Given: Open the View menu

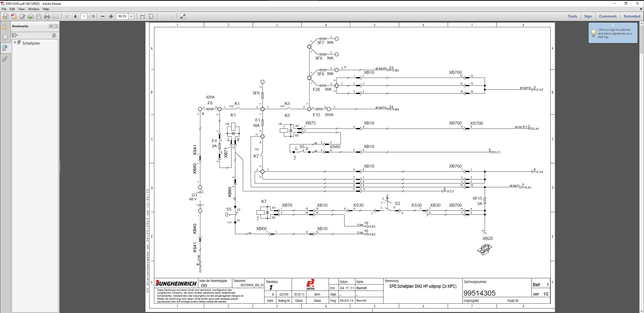Looking at the screenshot, I should tap(22, 9).
